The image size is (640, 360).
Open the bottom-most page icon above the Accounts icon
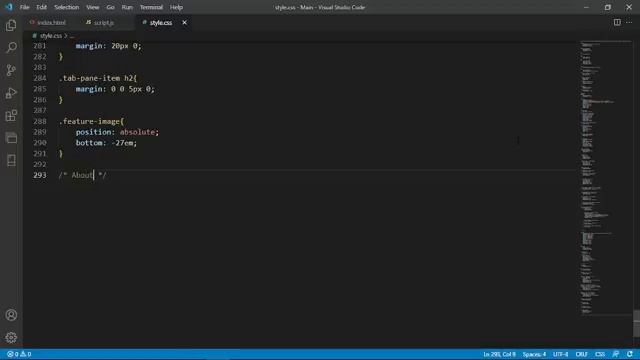click(x=11, y=160)
